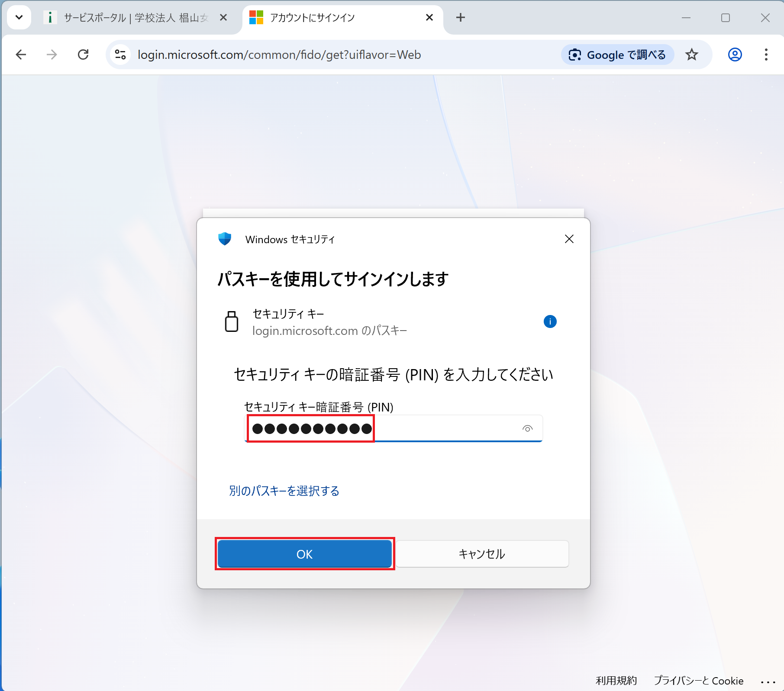The height and width of the screenshot is (691, 784).
Task: Open the site information icon in address bar
Action: 120,55
